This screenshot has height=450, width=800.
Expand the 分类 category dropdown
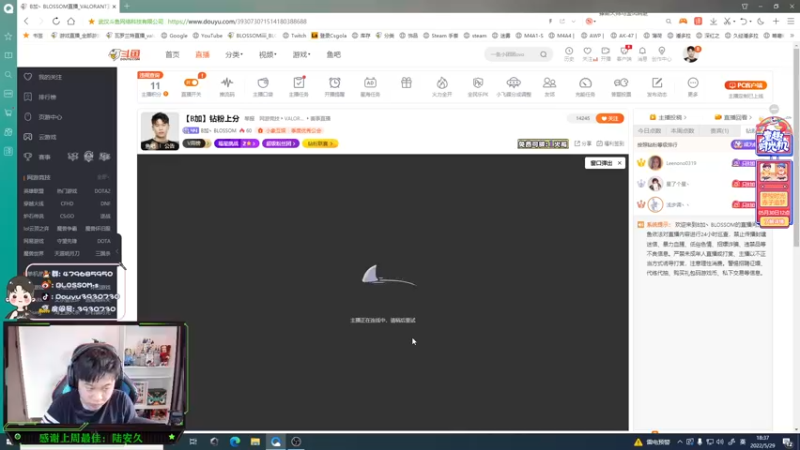234,55
